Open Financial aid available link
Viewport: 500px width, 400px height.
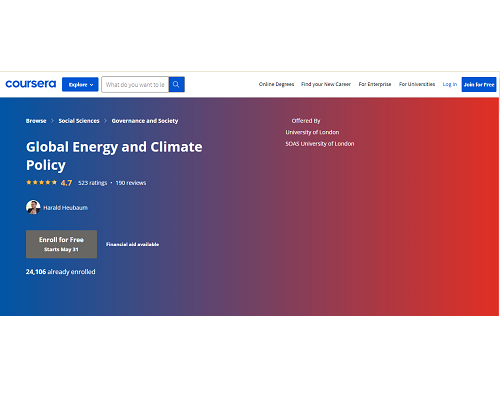pos(132,244)
